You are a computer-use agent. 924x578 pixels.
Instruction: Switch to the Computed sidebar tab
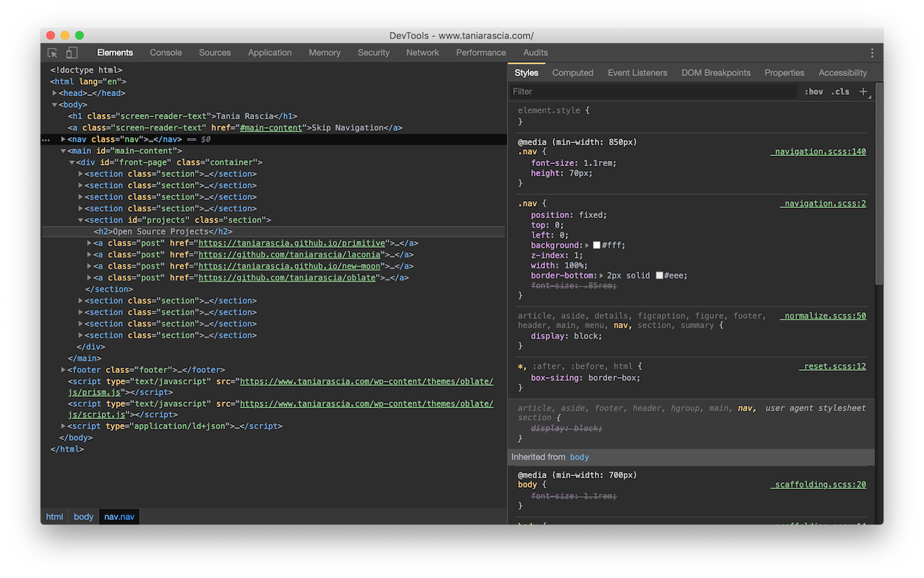(x=572, y=73)
